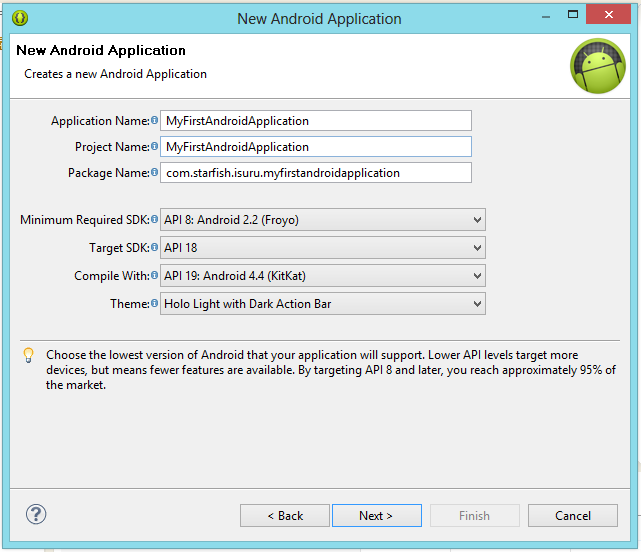The height and width of the screenshot is (552, 641).
Task: Click the 'Minimum Required SDK:' label
Action: coord(85,220)
